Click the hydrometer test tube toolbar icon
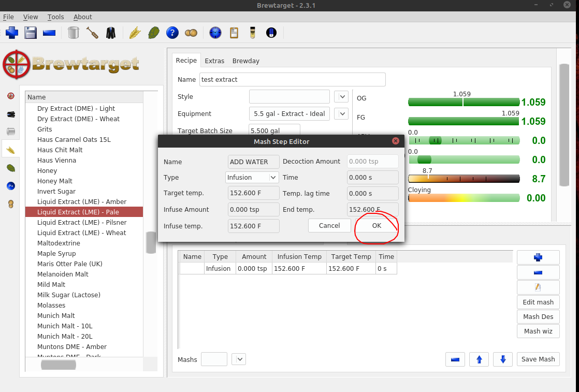This screenshot has height=392, width=579. (253, 33)
